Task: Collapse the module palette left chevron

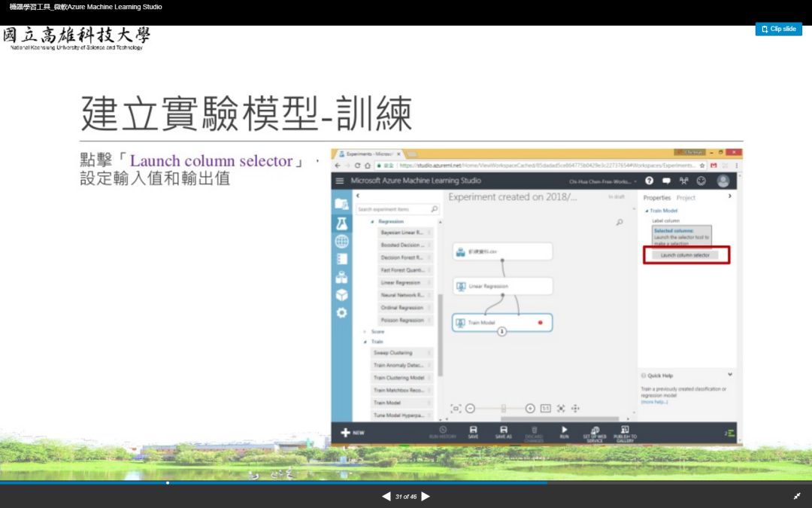Action: coord(358,196)
